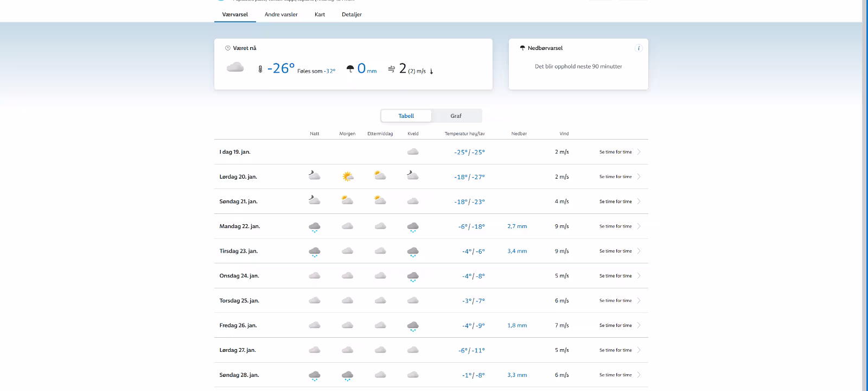
Task: Expand the Søndag 28. jan. row chevron
Action: click(639, 375)
